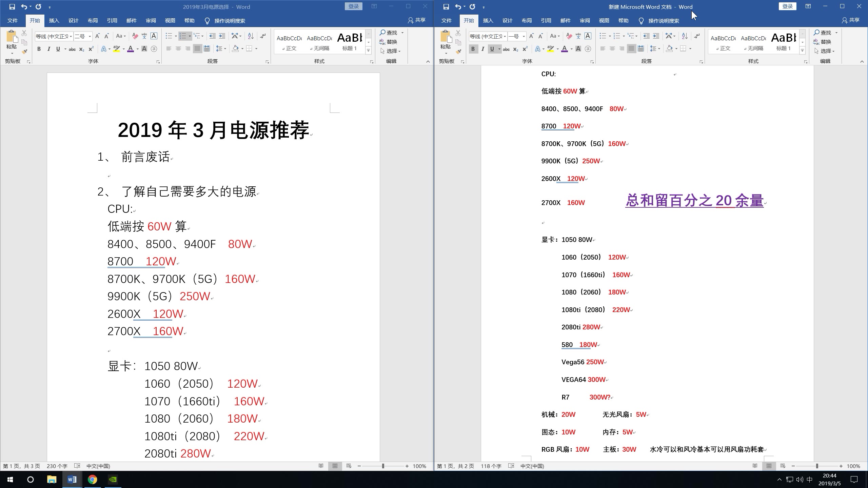Viewport: 868px width, 488px height.
Task: Open font size dropdown in left window
Action: pyautogui.click(x=90, y=36)
